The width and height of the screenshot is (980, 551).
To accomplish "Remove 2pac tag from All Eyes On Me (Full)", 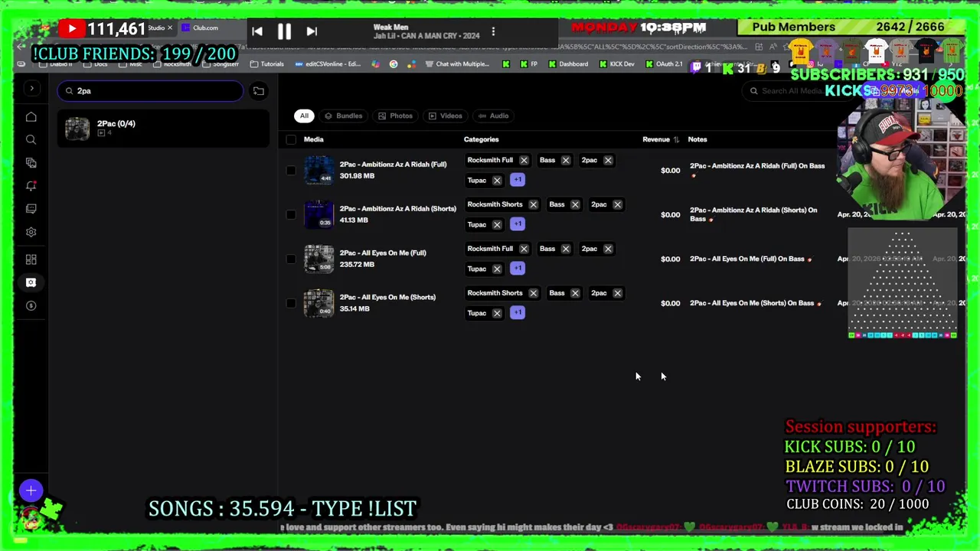I will [608, 249].
